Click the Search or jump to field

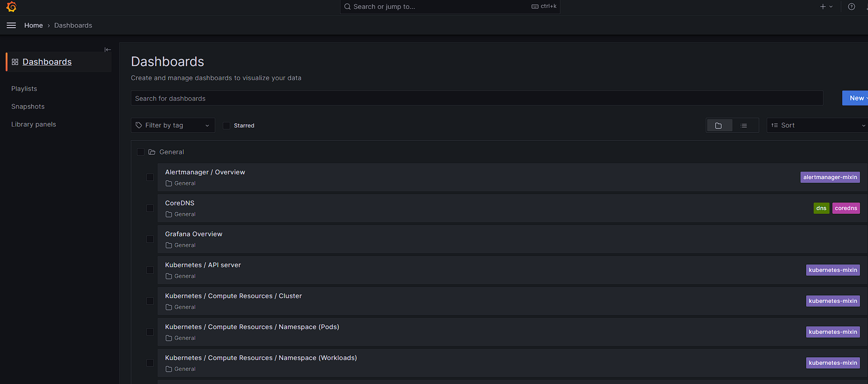coord(450,7)
